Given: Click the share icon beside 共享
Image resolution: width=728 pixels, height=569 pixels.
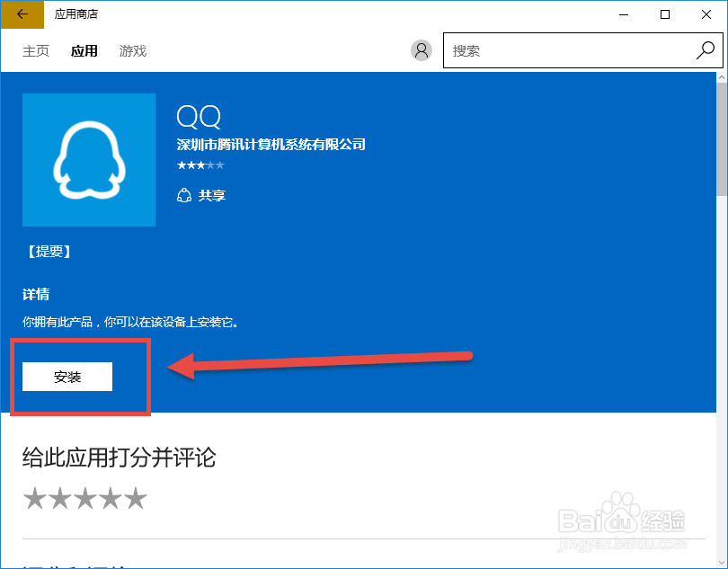Looking at the screenshot, I should [x=184, y=196].
